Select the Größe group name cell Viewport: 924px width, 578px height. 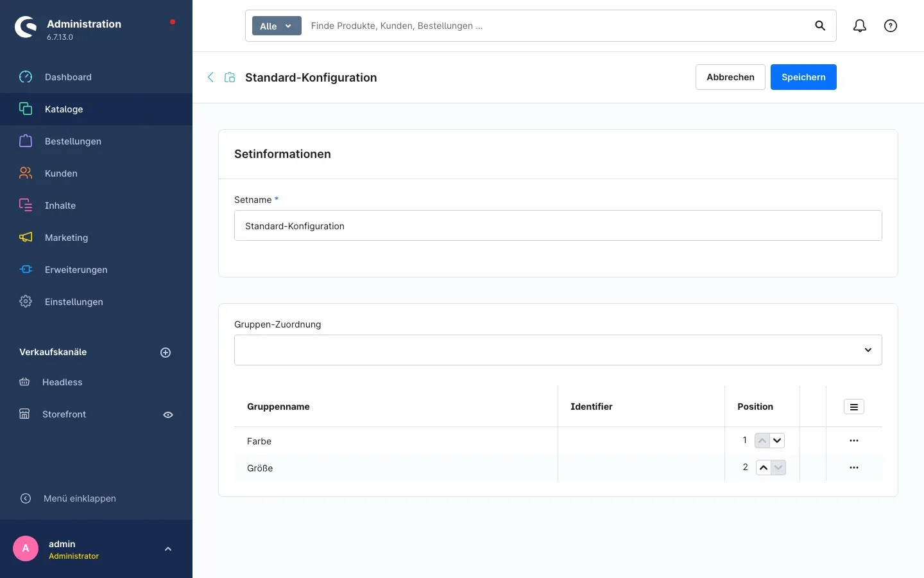tap(396, 468)
